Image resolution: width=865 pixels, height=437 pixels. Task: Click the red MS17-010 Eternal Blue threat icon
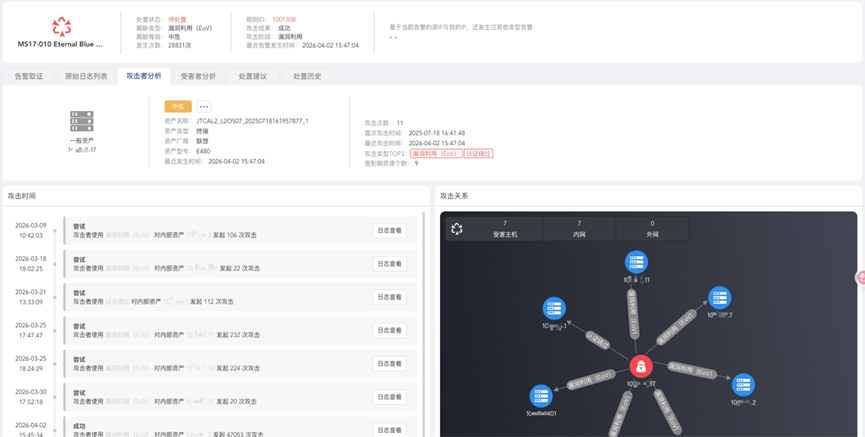click(61, 26)
